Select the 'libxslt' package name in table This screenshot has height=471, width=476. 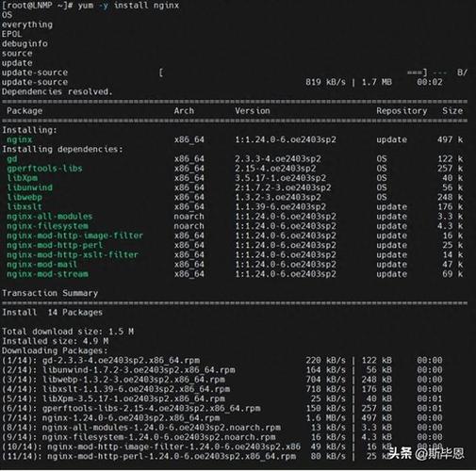click(25, 206)
